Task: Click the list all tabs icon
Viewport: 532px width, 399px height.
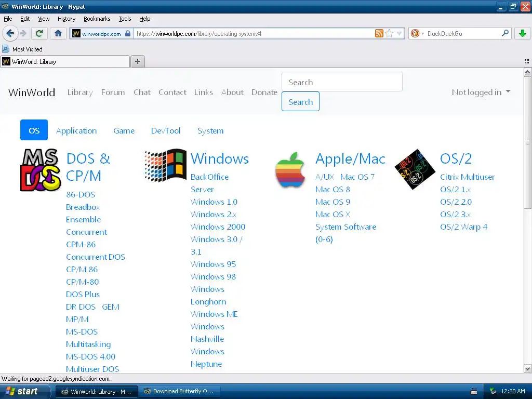Action: point(527,61)
